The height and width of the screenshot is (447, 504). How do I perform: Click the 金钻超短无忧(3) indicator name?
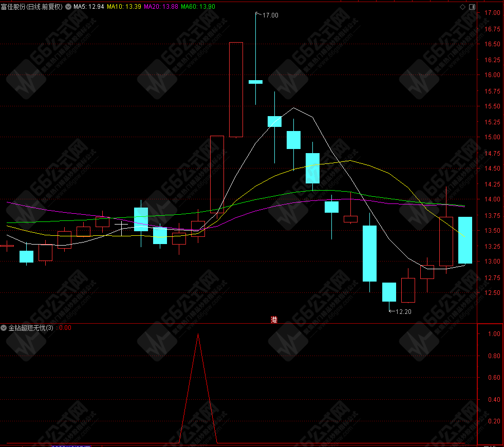pyautogui.click(x=31, y=328)
